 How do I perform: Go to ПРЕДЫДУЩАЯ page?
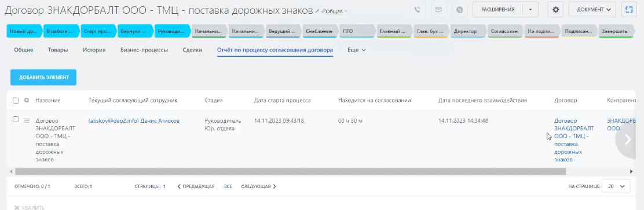point(196,186)
